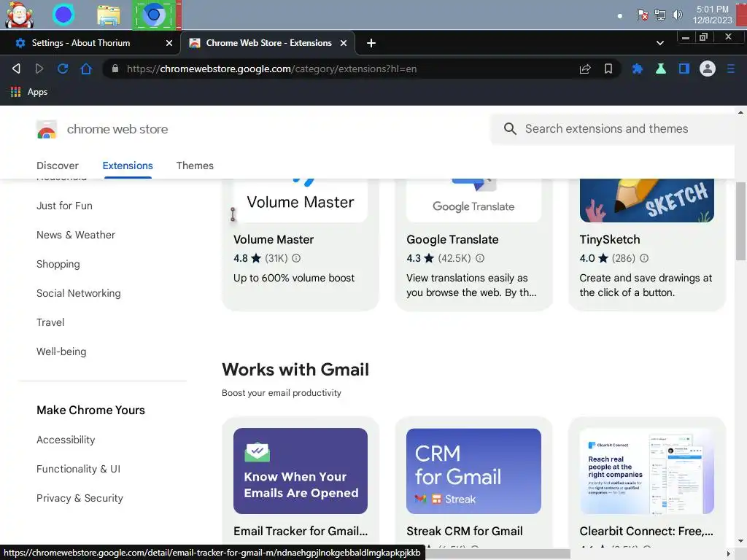Open the file manager taskbar icon
The width and height of the screenshot is (747, 560).
(x=108, y=15)
